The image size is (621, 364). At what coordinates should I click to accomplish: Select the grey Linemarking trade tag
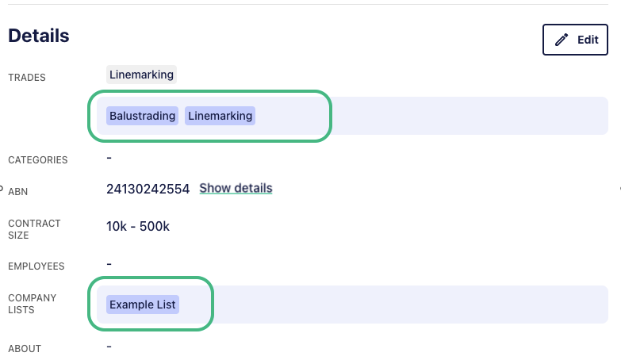coord(141,75)
